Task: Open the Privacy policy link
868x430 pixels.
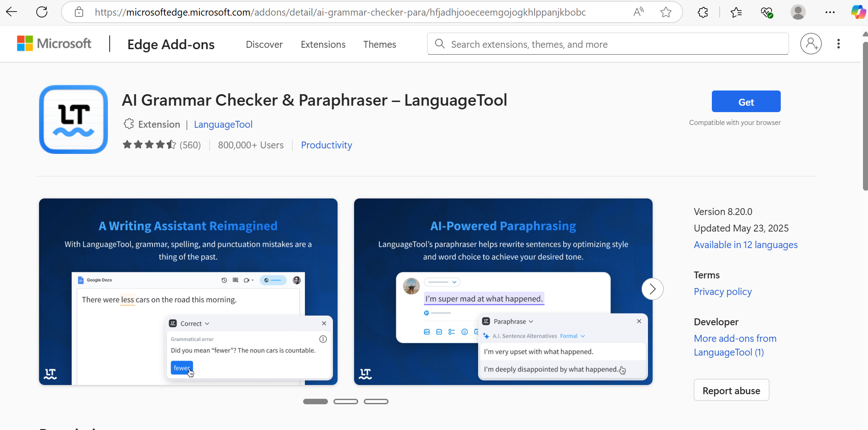Action: 722,292
